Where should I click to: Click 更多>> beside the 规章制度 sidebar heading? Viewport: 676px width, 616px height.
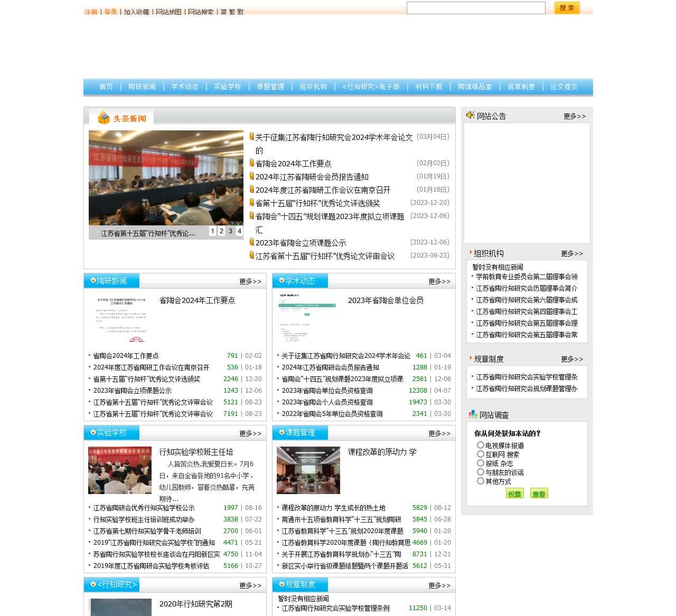(572, 359)
